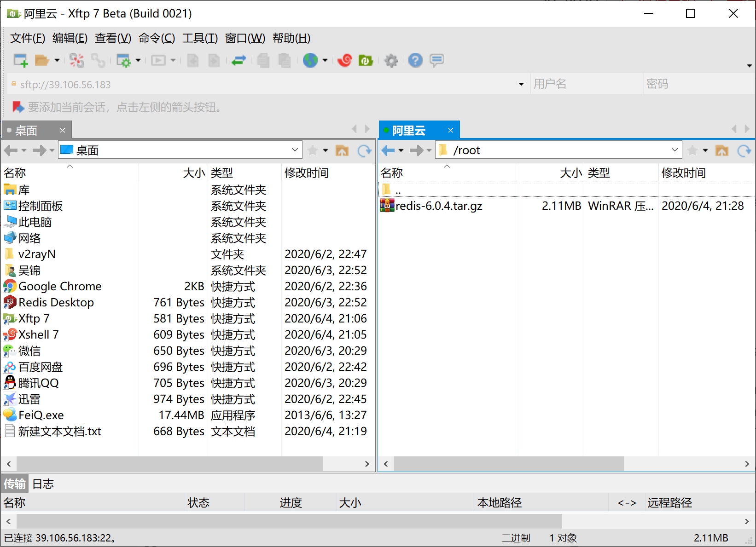Open the 帮助(H) menu
The image size is (756, 547).
click(291, 38)
